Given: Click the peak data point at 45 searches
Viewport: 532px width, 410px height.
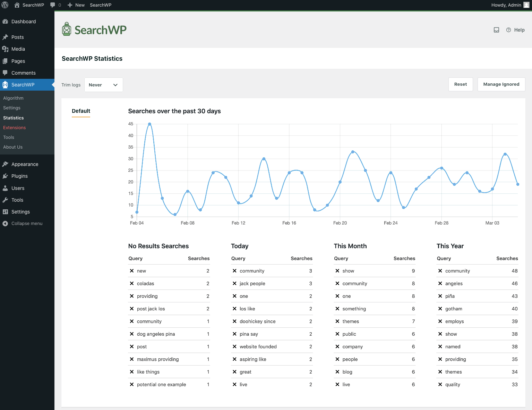Looking at the screenshot, I should [149, 124].
